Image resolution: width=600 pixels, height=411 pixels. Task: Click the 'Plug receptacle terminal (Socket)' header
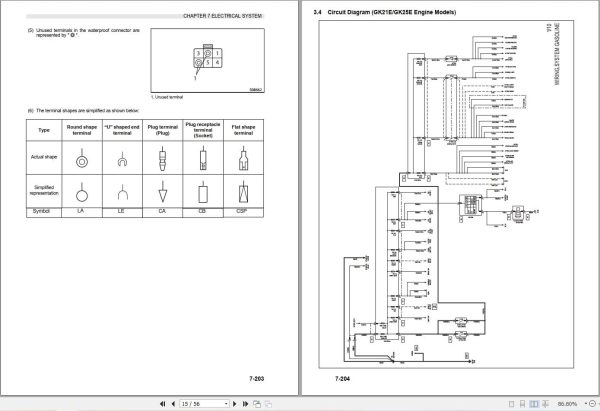[x=203, y=130]
